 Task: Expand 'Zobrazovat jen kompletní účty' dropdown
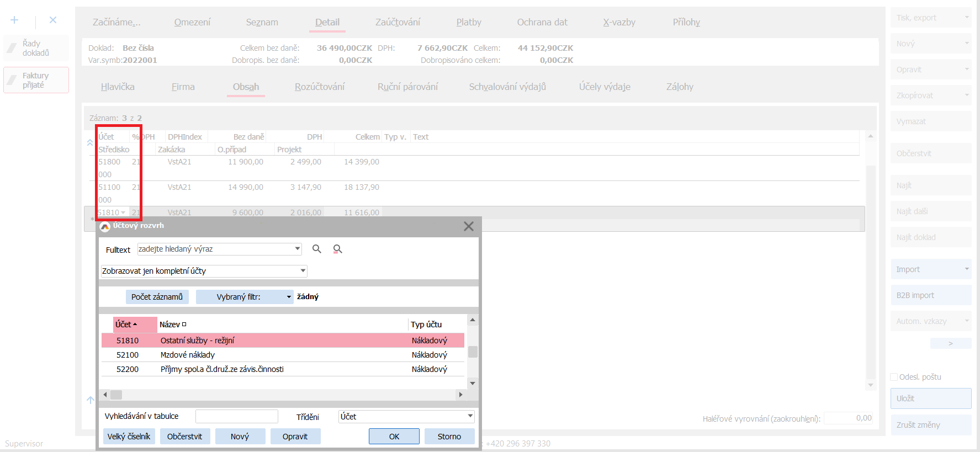tap(303, 271)
